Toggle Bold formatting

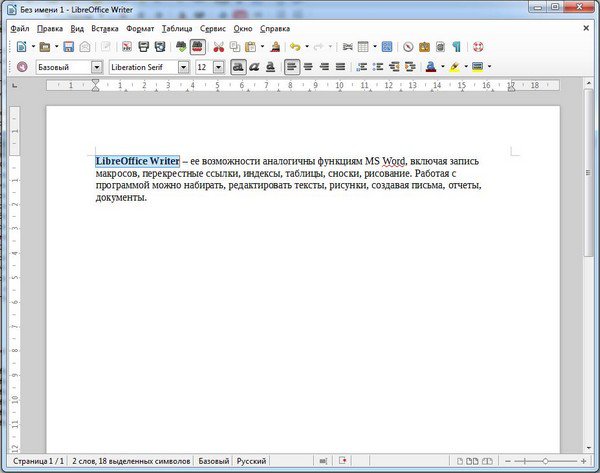pyautogui.click(x=238, y=67)
